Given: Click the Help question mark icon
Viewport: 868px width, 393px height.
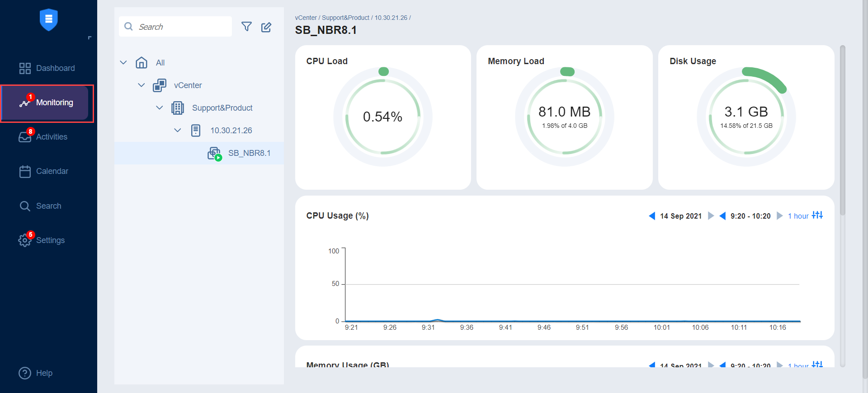Looking at the screenshot, I should click(24, 373).
